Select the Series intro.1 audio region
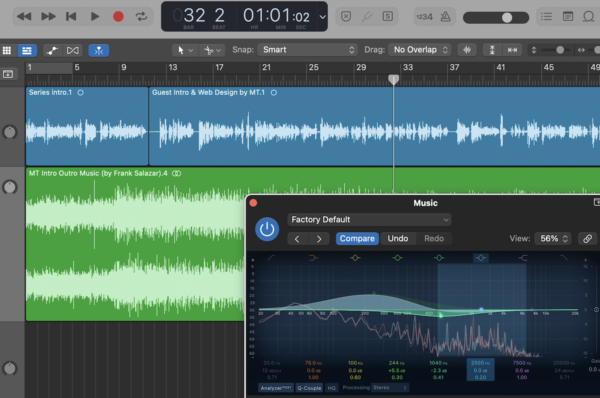The width and height of the screenshot is (600, 398). click(87, 126)
